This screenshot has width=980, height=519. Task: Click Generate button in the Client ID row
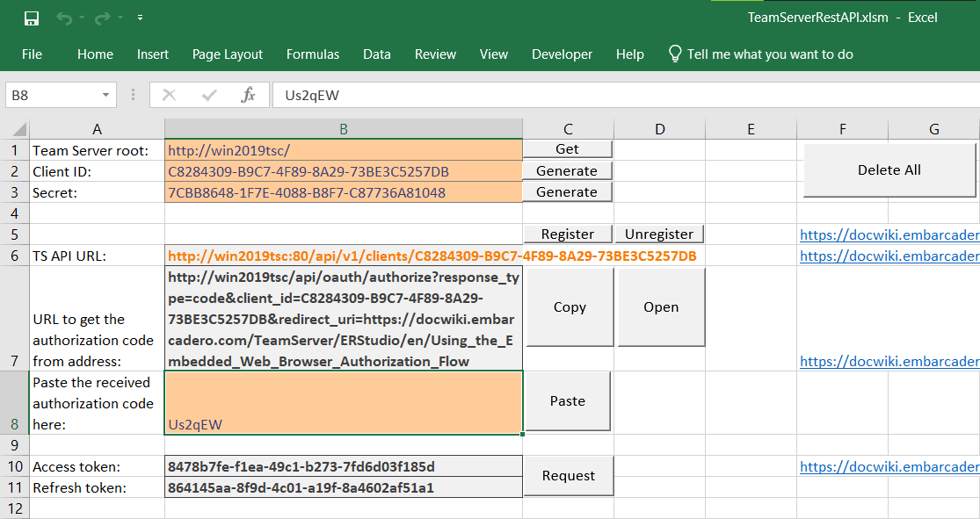click(567, 170)
